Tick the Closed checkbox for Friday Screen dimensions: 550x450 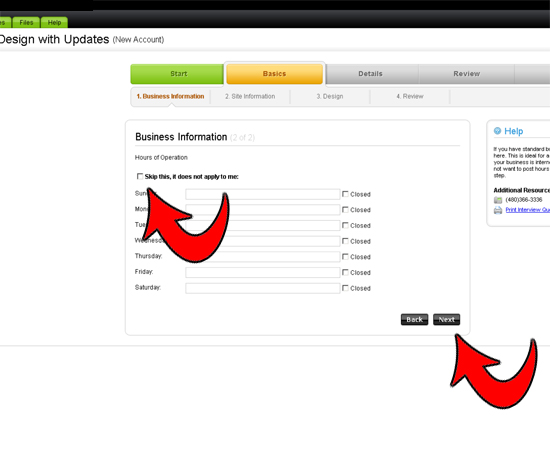click(345, 272)
